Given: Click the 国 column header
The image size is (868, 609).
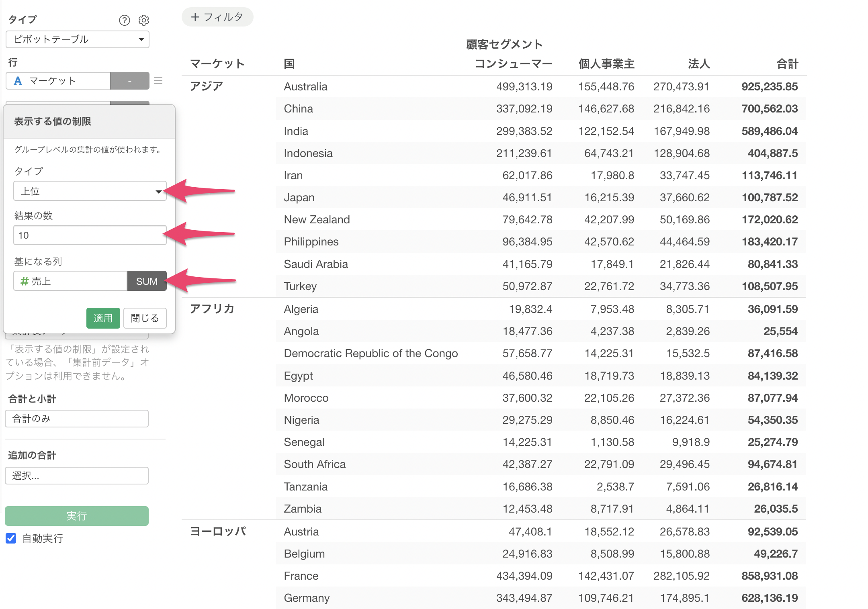Looking at the screenshot, I should pos(289,64).
